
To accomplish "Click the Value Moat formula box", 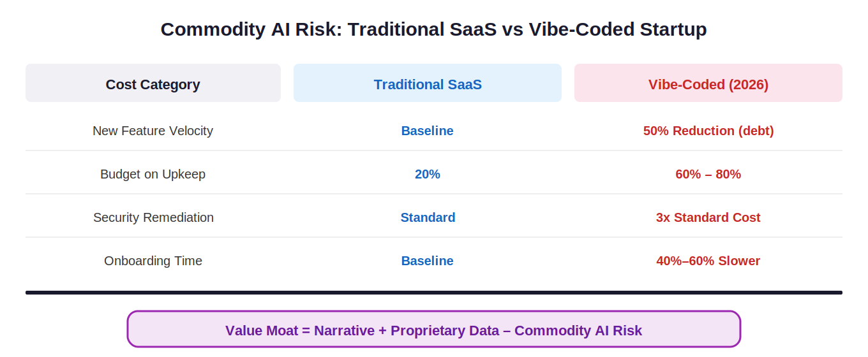I will point(433,330).
